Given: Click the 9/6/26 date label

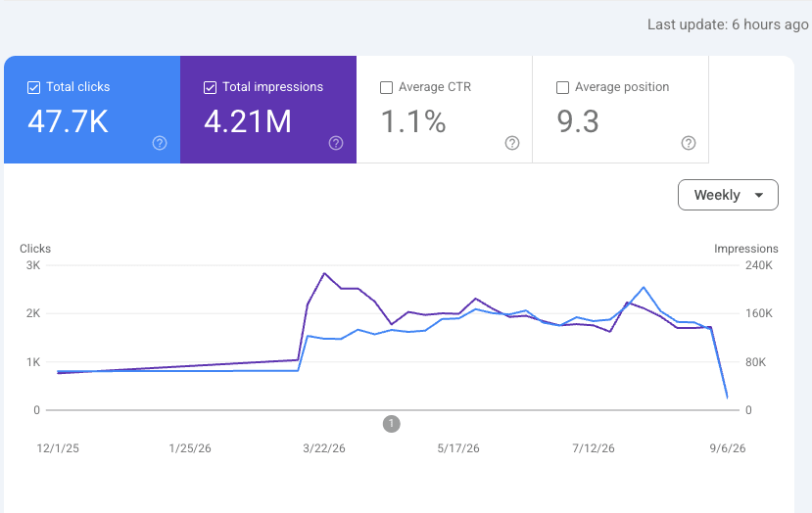Looking at the screenshot, I should pos(728,448).
